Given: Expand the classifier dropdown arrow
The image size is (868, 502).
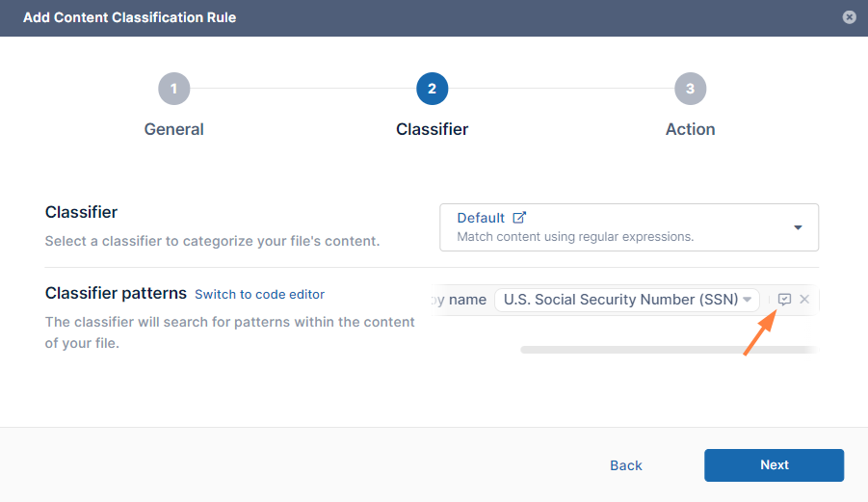Looking at the screenshot, I should pos(798,227).
